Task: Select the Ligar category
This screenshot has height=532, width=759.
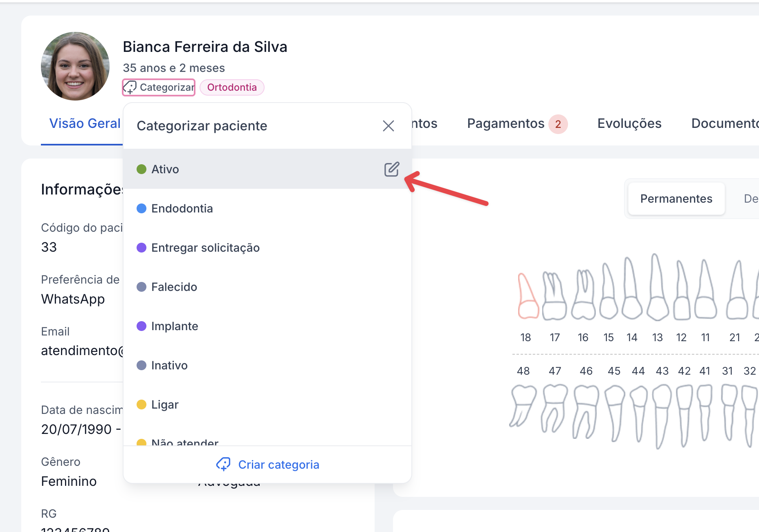Action: 165,405
